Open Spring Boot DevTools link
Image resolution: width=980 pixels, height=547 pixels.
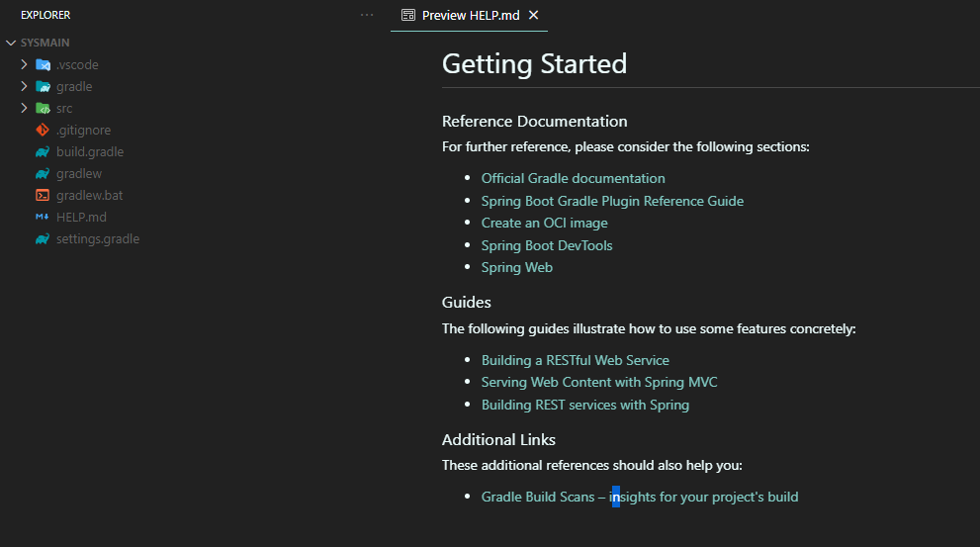pos(547,245)
